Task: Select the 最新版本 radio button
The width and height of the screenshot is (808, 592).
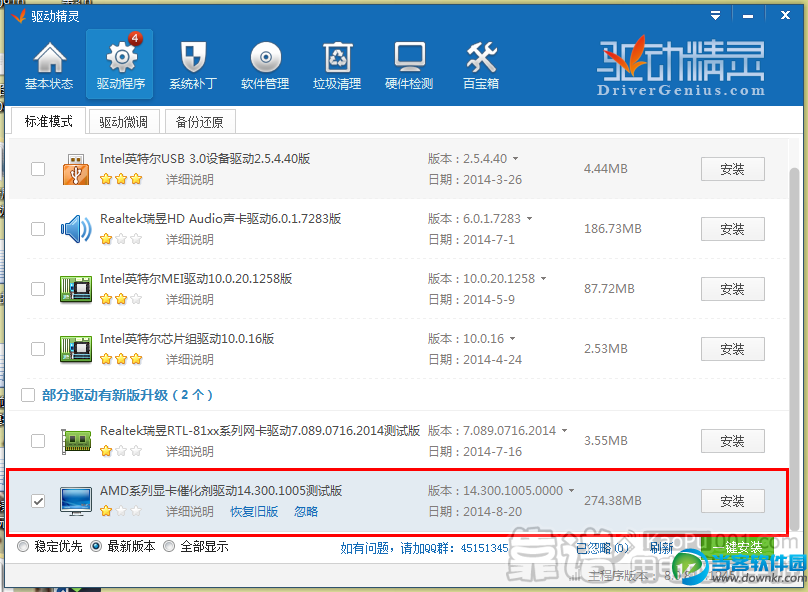Action: 96,546
